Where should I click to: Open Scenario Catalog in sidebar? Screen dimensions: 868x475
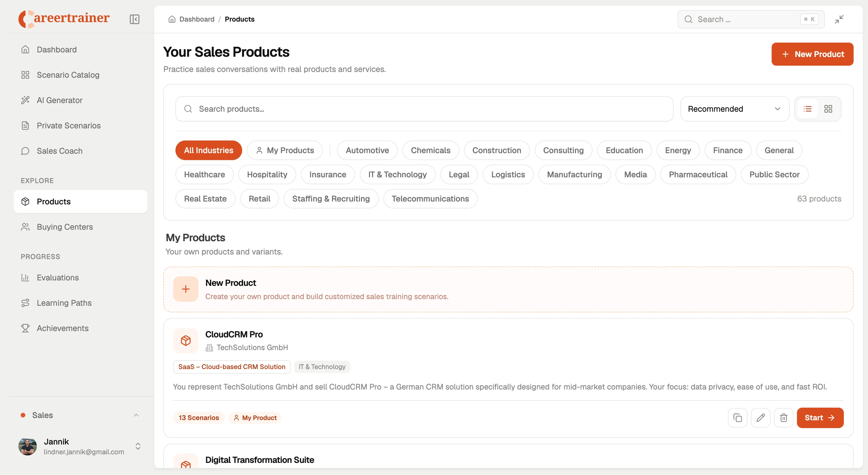click(80, 75)
